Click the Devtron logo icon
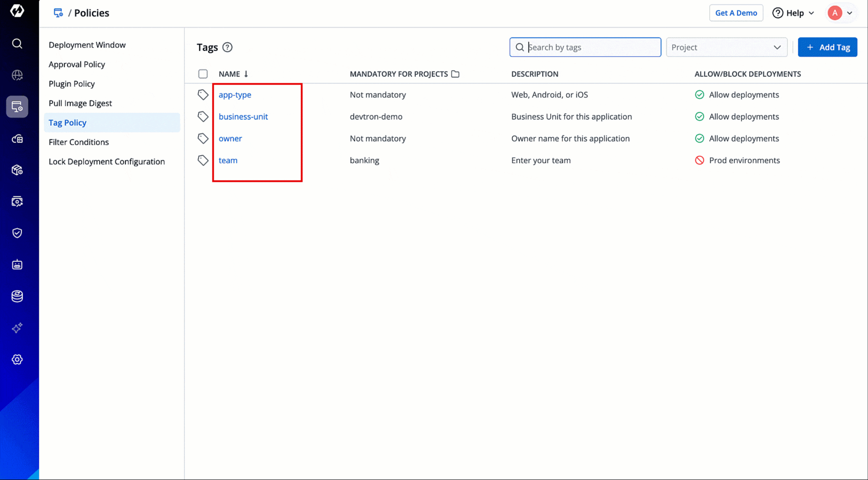Image resolution: width=868 pixels, height=480 pixels. point(17,11)
